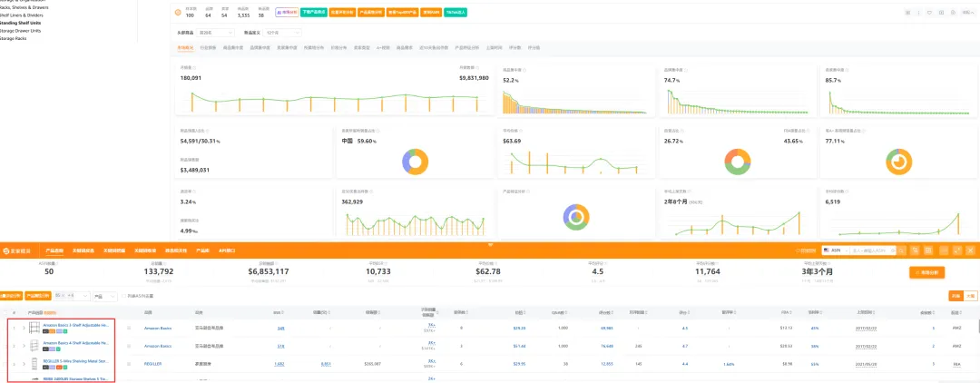This screenshot has height=383, width=980.
Task: Open the 12-month new product definition dropdown
Action: pos(282,32)
